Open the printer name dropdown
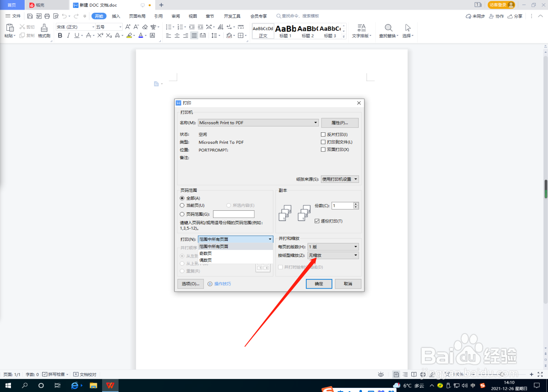548x392 pixels. point(315,123)
